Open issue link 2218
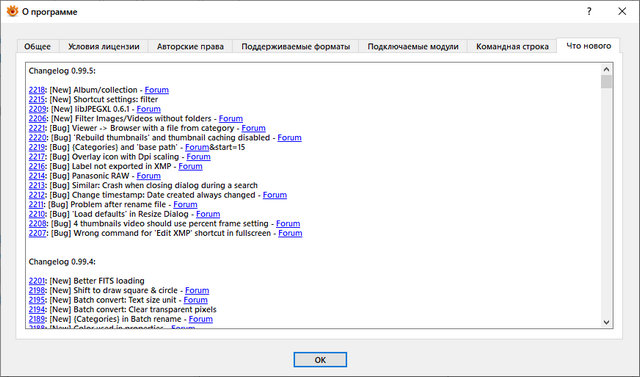This screenshot has width=640, height=377. [x=37, y=90]
